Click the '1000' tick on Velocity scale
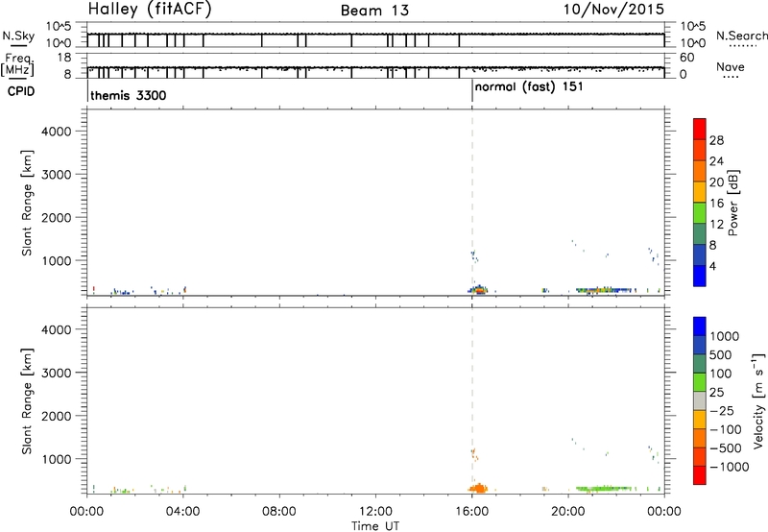 [x=725, y=336]
